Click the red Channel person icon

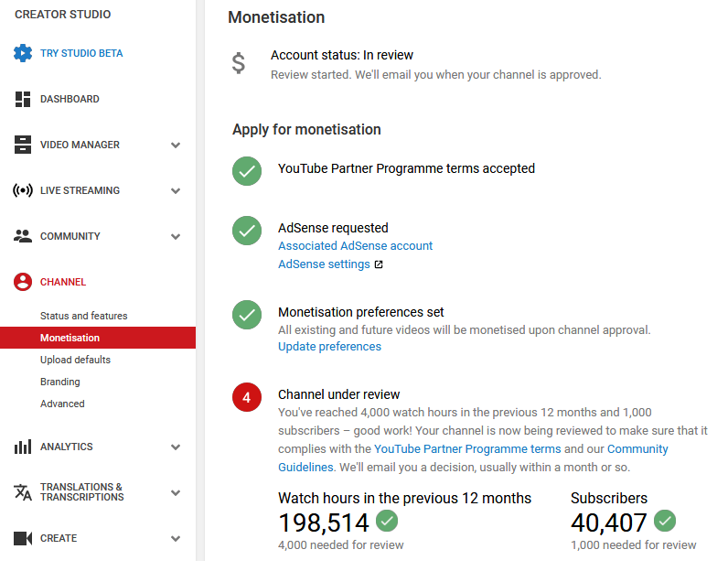click(23, 283)
